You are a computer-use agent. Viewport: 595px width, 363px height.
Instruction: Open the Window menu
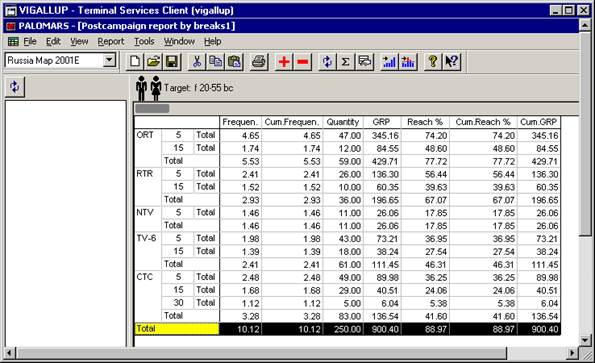click(179, 41)
